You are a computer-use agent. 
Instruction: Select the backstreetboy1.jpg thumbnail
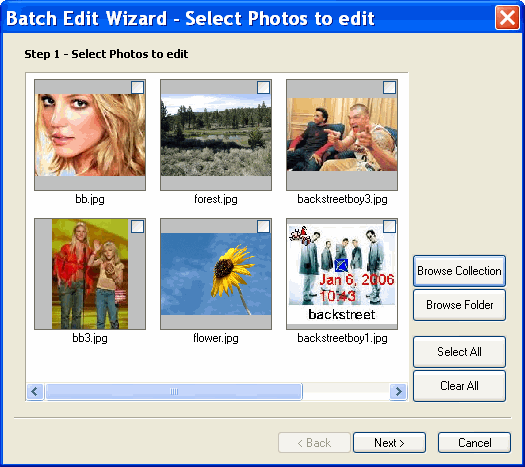tap(342, 274)
